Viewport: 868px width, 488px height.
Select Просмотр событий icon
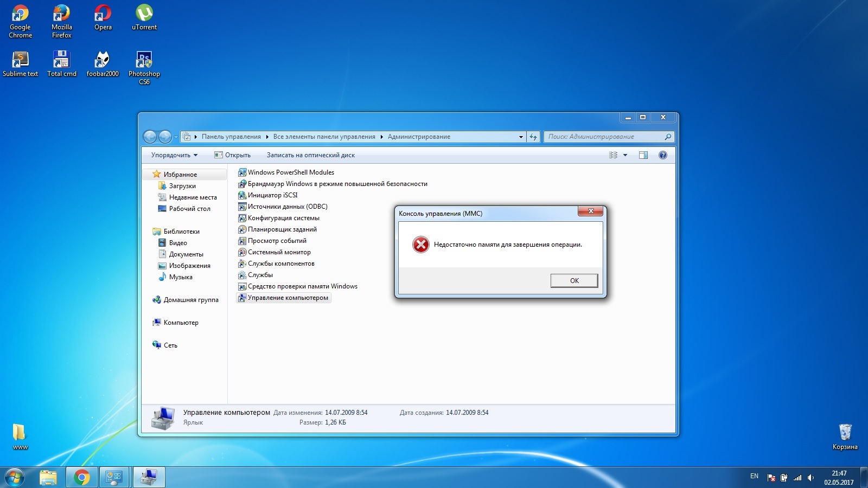point(242,241)
